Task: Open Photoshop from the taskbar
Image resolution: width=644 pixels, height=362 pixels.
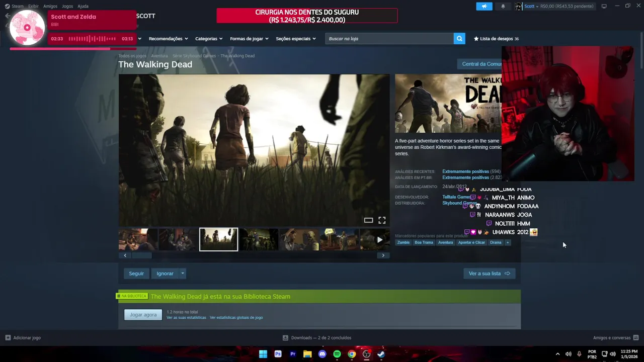Action: [x=278, y=354]
